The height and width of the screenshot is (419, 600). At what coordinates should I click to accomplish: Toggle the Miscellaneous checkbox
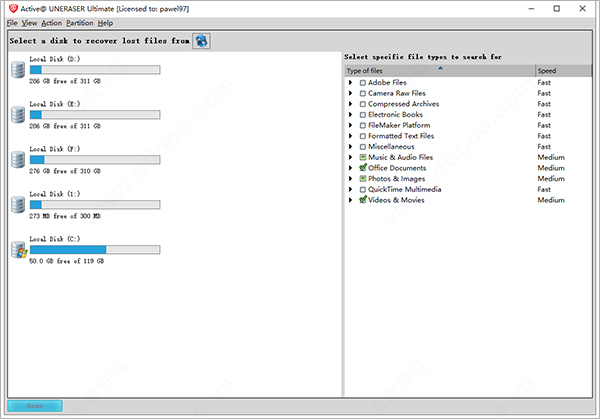[x=363, y=147]
